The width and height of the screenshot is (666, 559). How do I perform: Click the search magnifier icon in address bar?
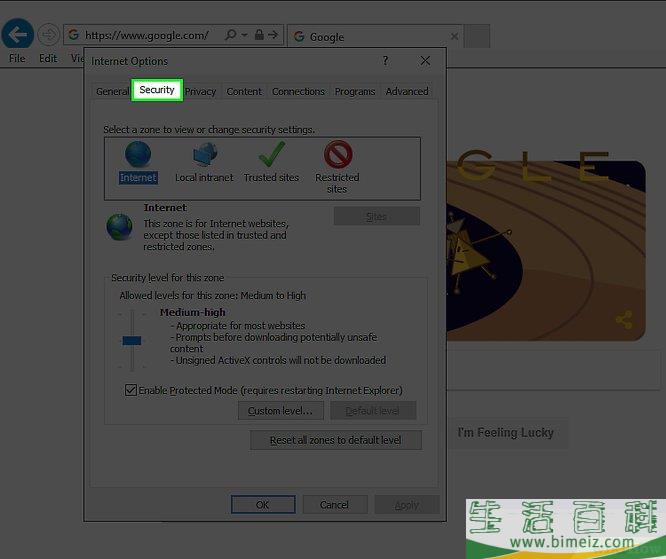click(231, 34)
